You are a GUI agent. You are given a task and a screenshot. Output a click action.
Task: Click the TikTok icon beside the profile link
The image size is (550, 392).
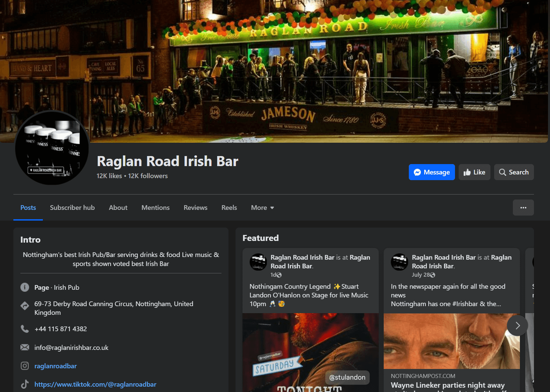click(25, 384)
